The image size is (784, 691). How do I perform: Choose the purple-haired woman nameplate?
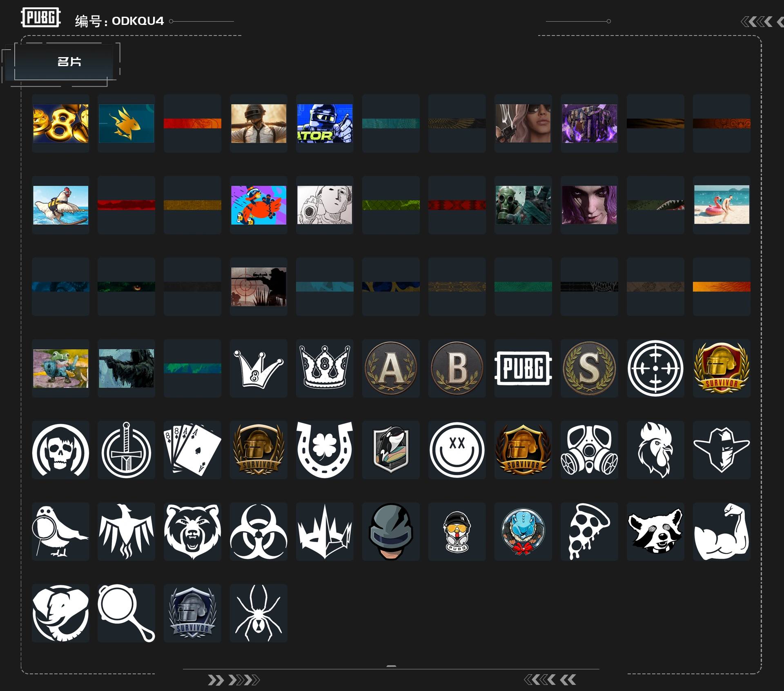coord(589,205)
